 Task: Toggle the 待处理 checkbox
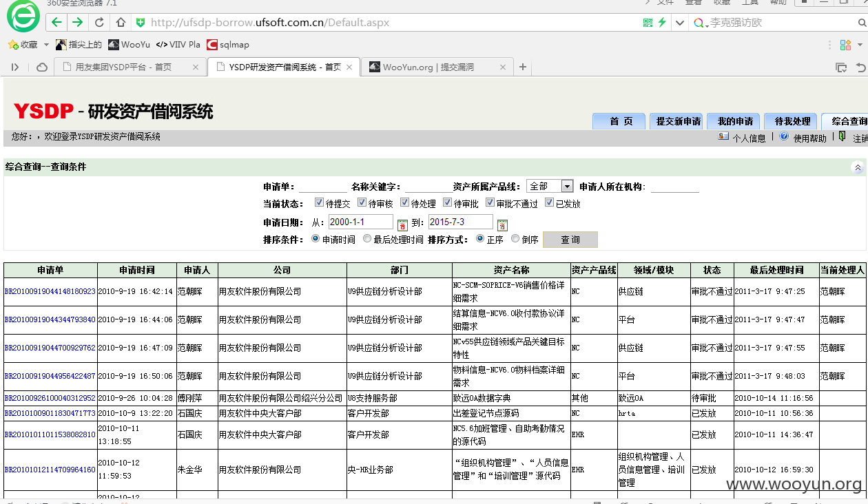[404, 202]
